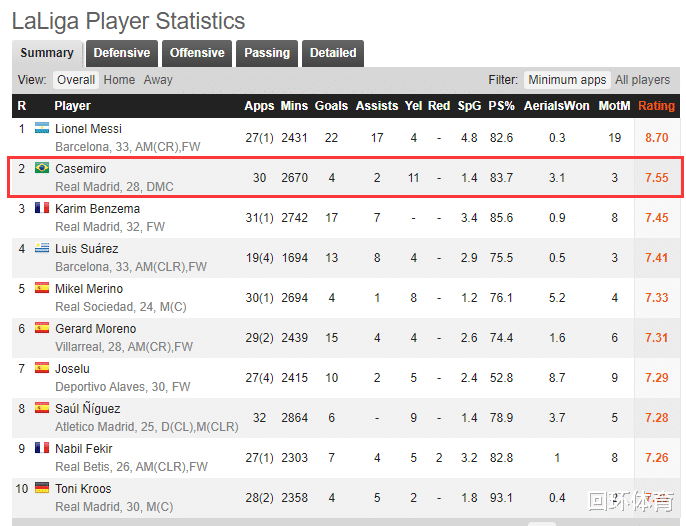Click the Uruguay flag next to Luis Suárez
The width and height of the screenshot is (686, 526).
click(x=42, y=248)
